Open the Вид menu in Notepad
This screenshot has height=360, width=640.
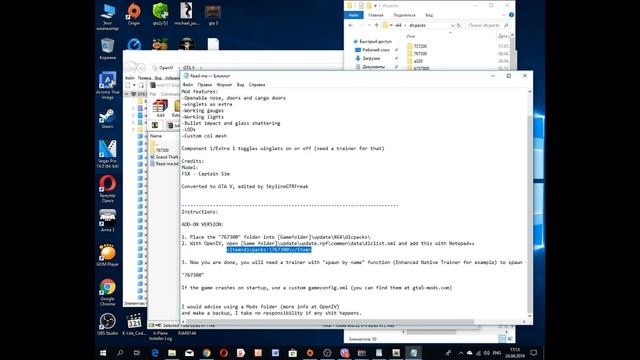coord(240,85)
